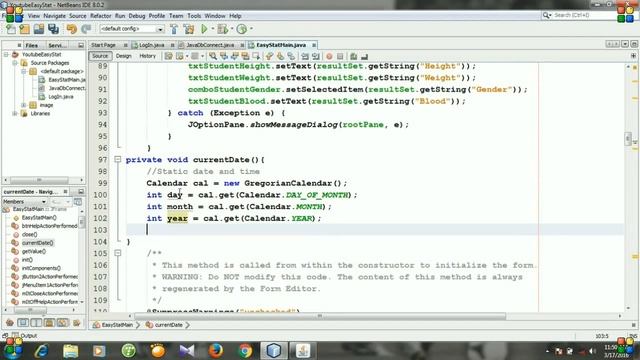The image size is (640, 360).
Task: Toggle Show Inherited Members in Navigator
Action: pyautogui.click(x=10, y=323)
